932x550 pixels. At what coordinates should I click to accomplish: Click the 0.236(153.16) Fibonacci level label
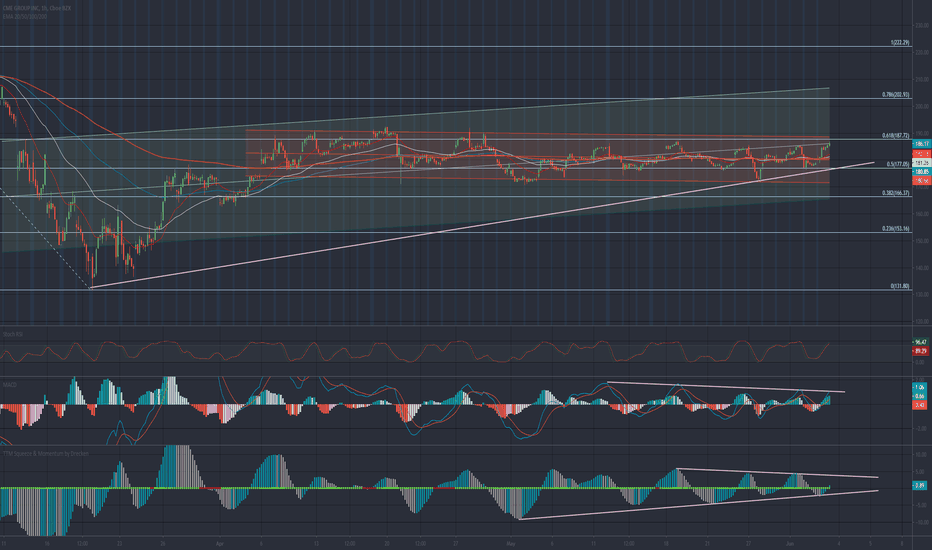(x=896, y=228)
